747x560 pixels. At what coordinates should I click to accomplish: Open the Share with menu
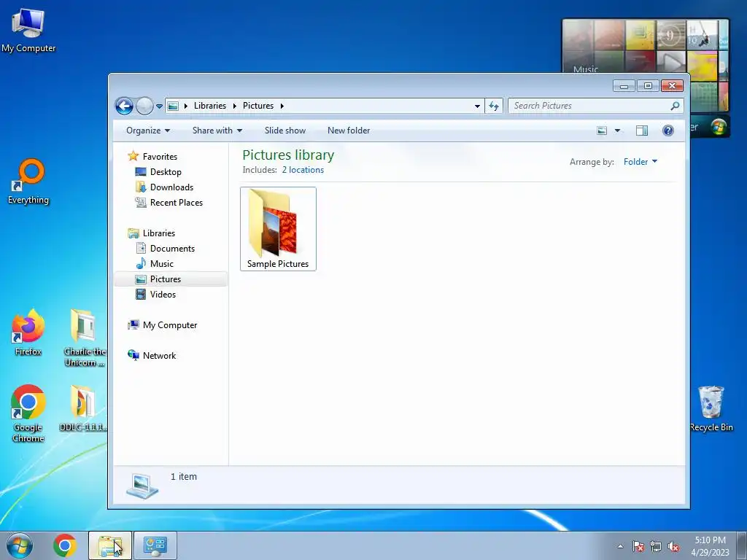[217, 131]
